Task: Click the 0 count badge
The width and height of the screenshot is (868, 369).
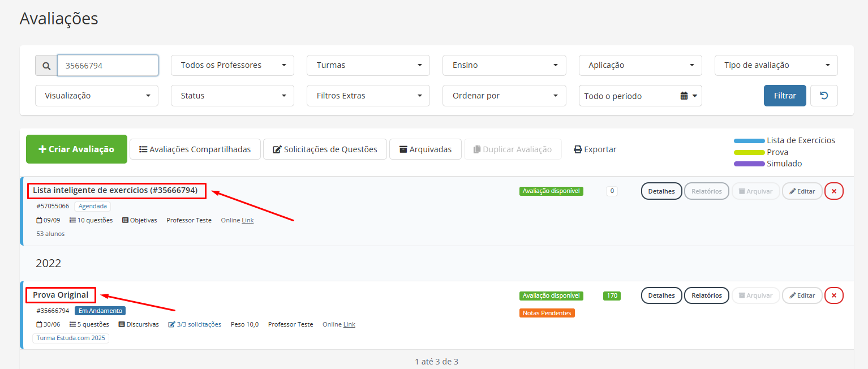Action: [x=612, y=191]
